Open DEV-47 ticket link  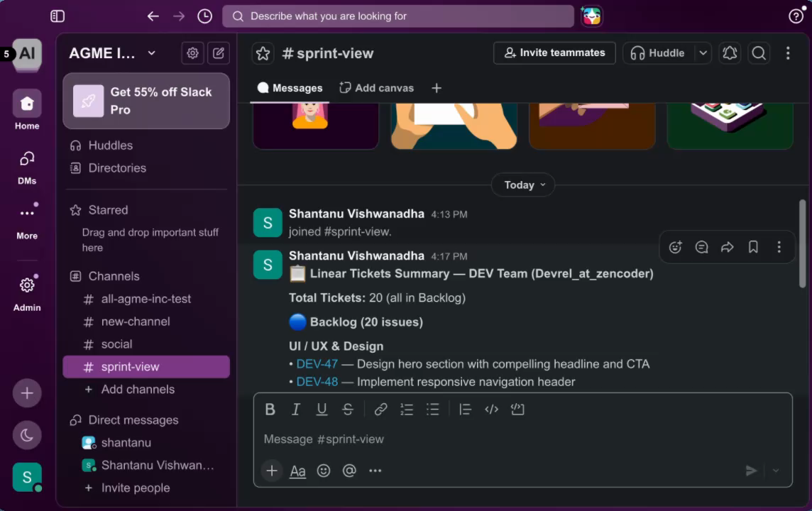click(x=317, y=364)
